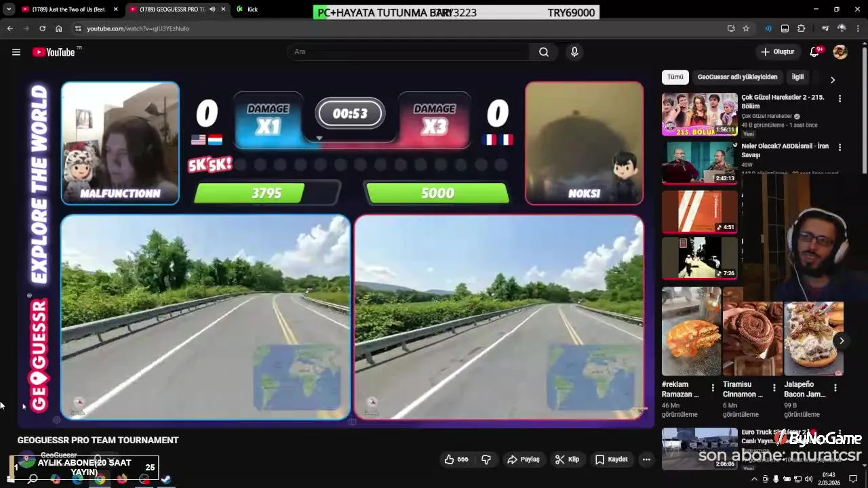Click the GEOGUESSR PRO TEAM TOURNAMENT title
Image resolution: width=868 pixels, height=488 pixels.
[98, 441]
